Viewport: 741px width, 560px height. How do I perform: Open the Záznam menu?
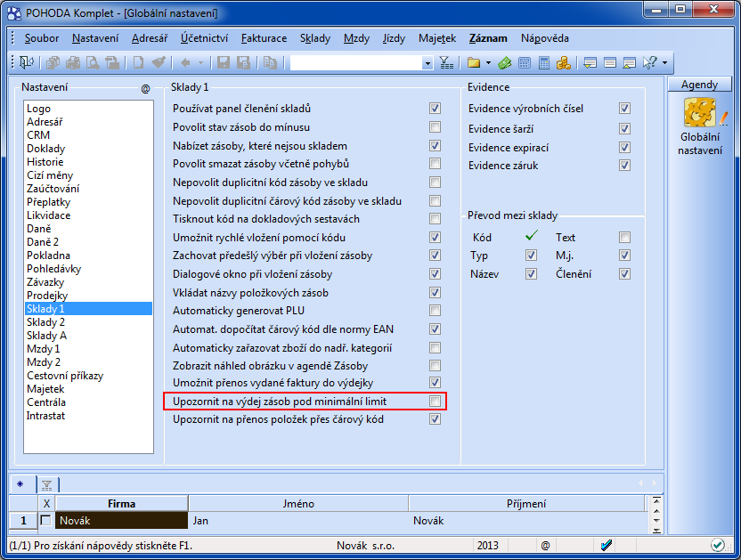(x=488, y=38)
